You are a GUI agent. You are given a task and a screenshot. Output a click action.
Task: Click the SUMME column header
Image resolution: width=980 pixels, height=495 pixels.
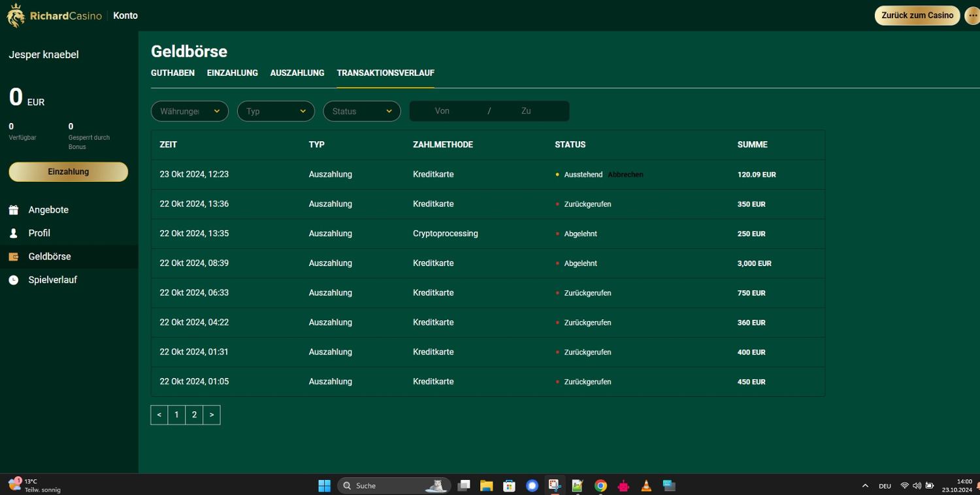coord(753,145)
